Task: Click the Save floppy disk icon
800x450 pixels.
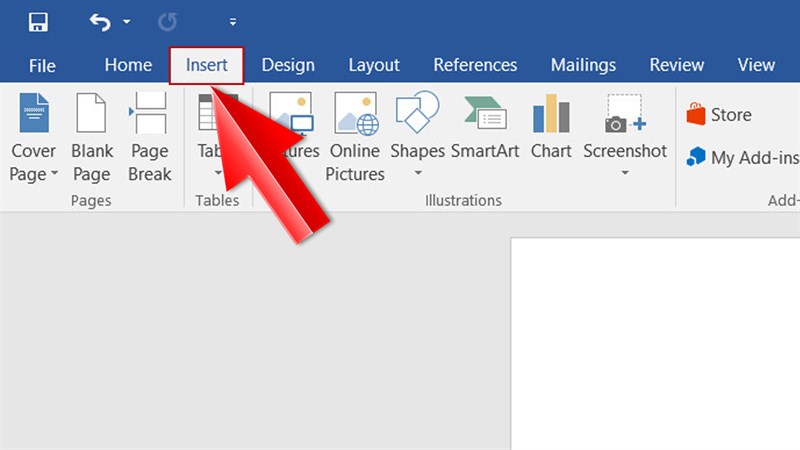Action: 38,22
